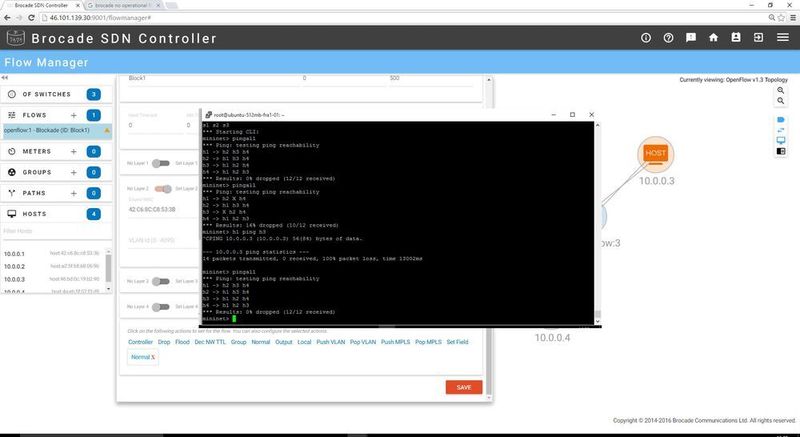Click the VLAN Id input field
Screen dimensions: 800x437
point(162,241)
